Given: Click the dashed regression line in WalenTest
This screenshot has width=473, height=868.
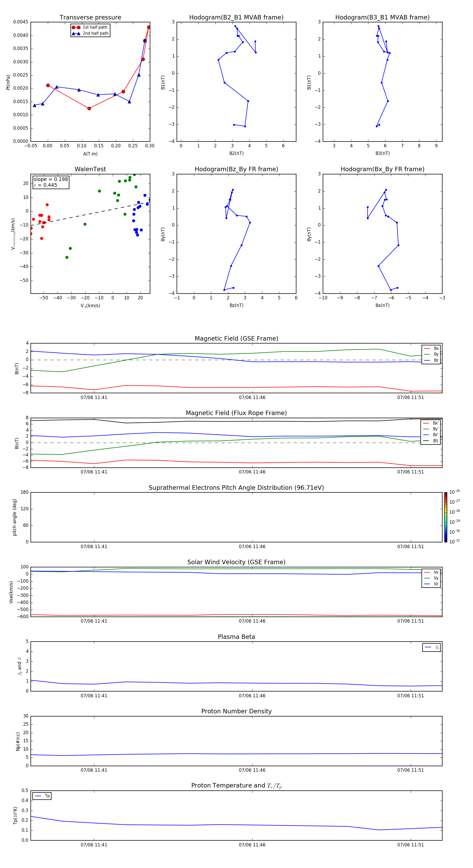Looking at the screenshot, I should point(90,214).
